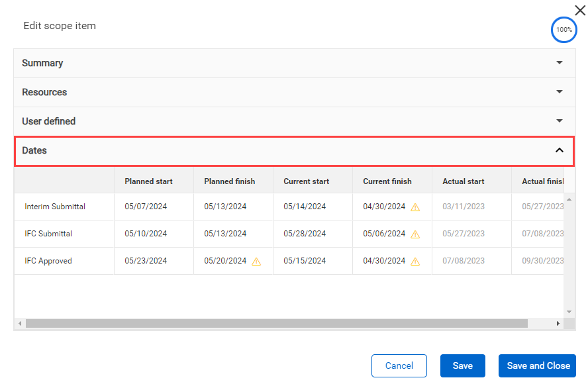
Task: Select Interim Submittal row label
Action: (55, 207)
